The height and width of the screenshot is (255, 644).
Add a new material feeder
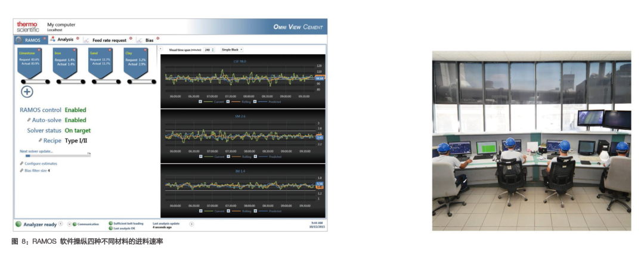(27, 92)
